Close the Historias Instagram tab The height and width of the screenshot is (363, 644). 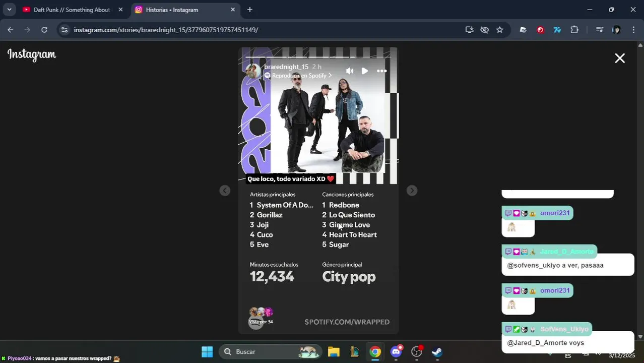pos(233,10)
